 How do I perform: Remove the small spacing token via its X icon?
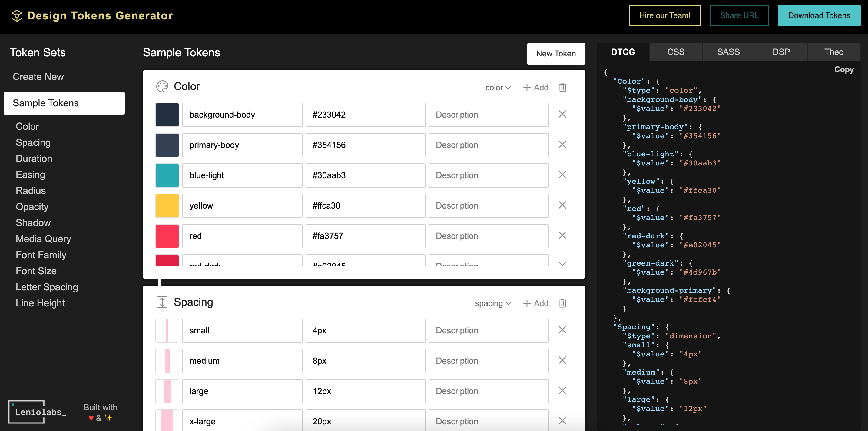point(562,330)
